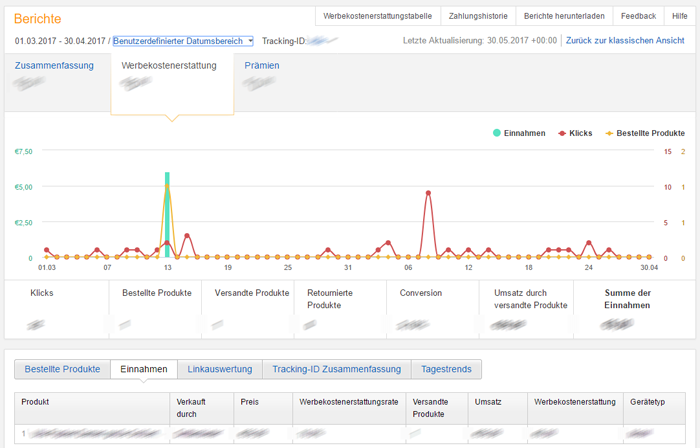Screen dimensions: 700x448
Task: Click the Retournierte Produkte summary cell
Action: point(340,309)
